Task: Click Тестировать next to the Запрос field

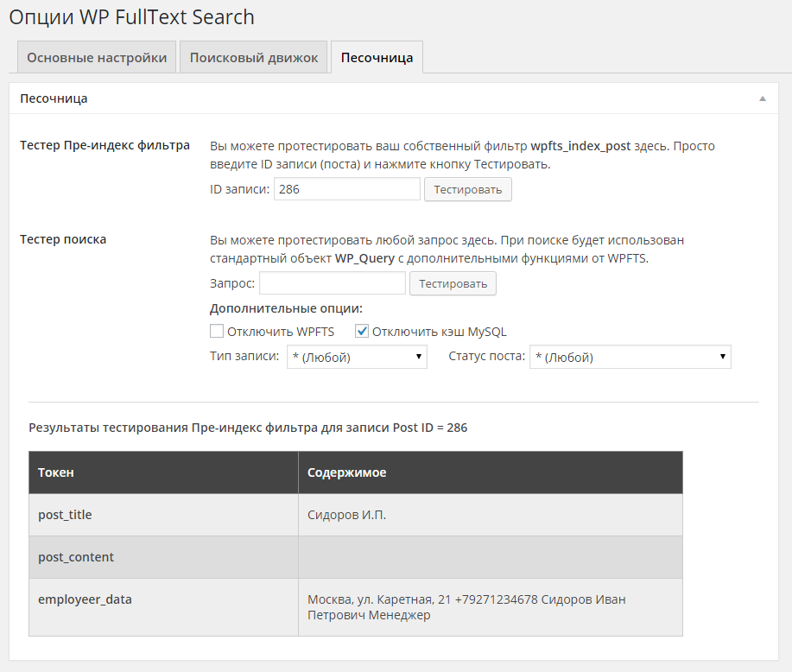Action: tap(453, 283)
